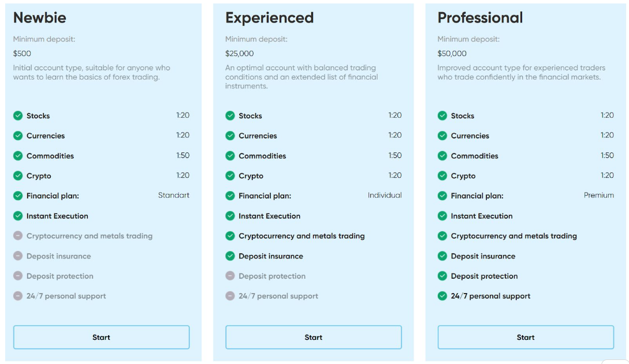Click the Individual financial plan value
Image resolution: width=629 pixels, height=364 pixels.
tap(385, 195)
